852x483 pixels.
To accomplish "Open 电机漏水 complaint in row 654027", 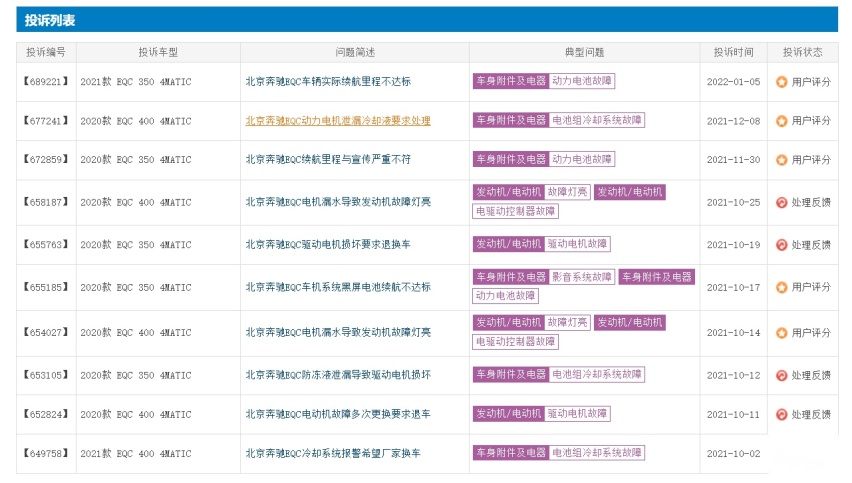I will coord(337,332).
